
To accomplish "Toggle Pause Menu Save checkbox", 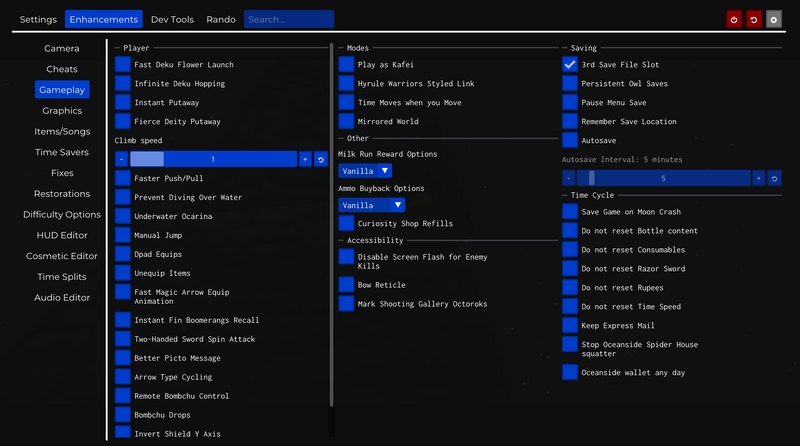I will click(570, 102).
